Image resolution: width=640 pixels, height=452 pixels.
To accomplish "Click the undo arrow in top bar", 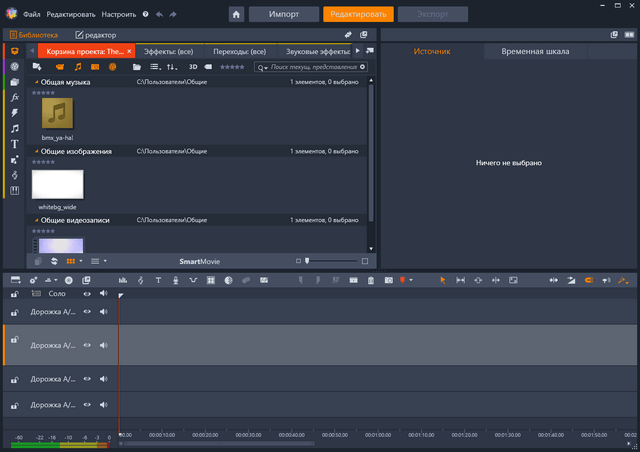I will 160,15.
